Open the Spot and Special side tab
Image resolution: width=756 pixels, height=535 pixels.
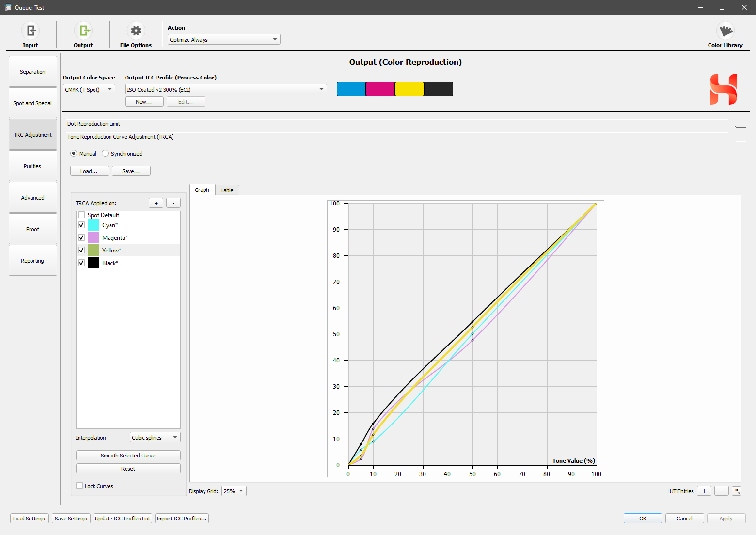coord(32,103)
